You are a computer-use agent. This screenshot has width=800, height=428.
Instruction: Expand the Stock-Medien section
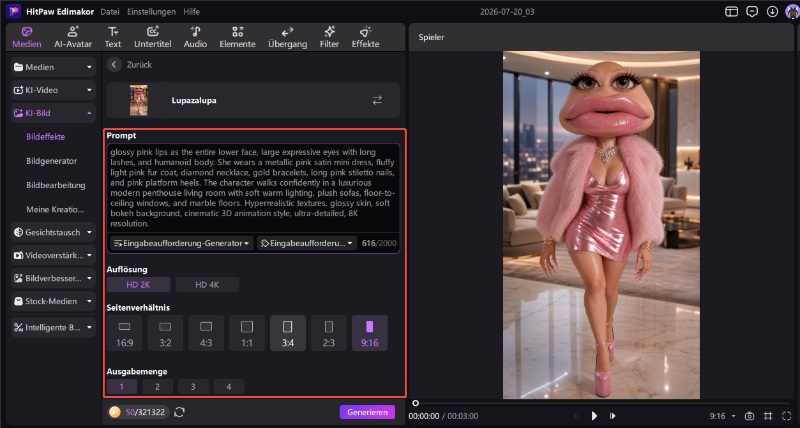(53, 301)
